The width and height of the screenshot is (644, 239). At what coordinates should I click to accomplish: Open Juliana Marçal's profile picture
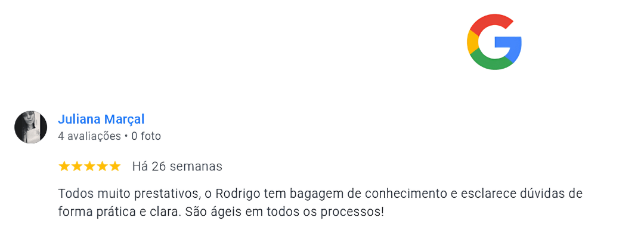[30, 127]
